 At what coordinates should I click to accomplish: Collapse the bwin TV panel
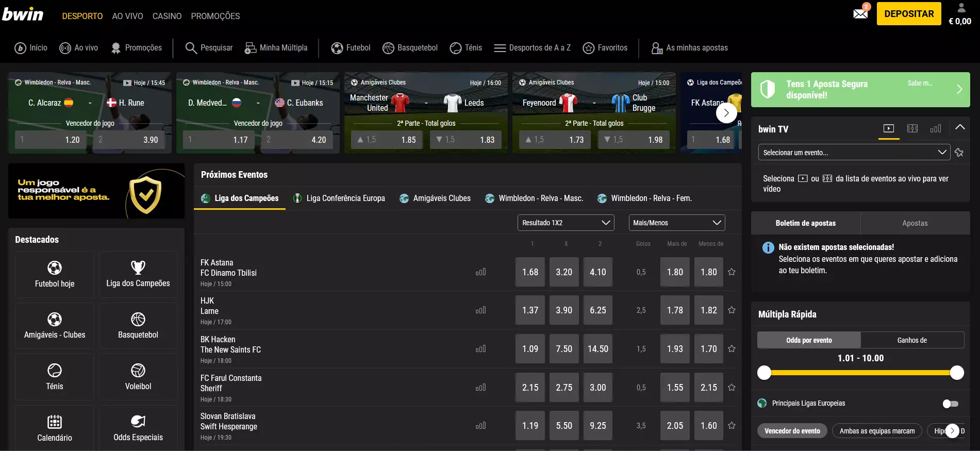960,127
